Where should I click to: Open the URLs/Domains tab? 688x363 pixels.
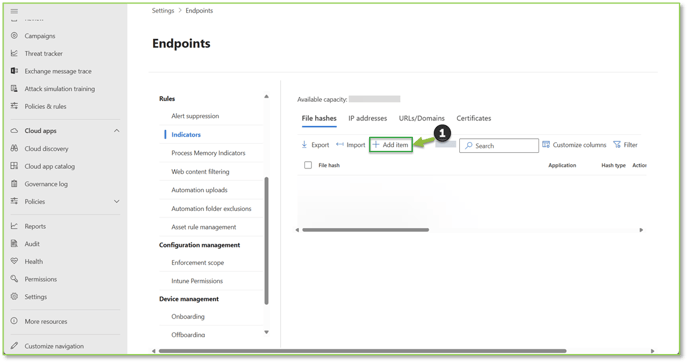click(422, 118)
